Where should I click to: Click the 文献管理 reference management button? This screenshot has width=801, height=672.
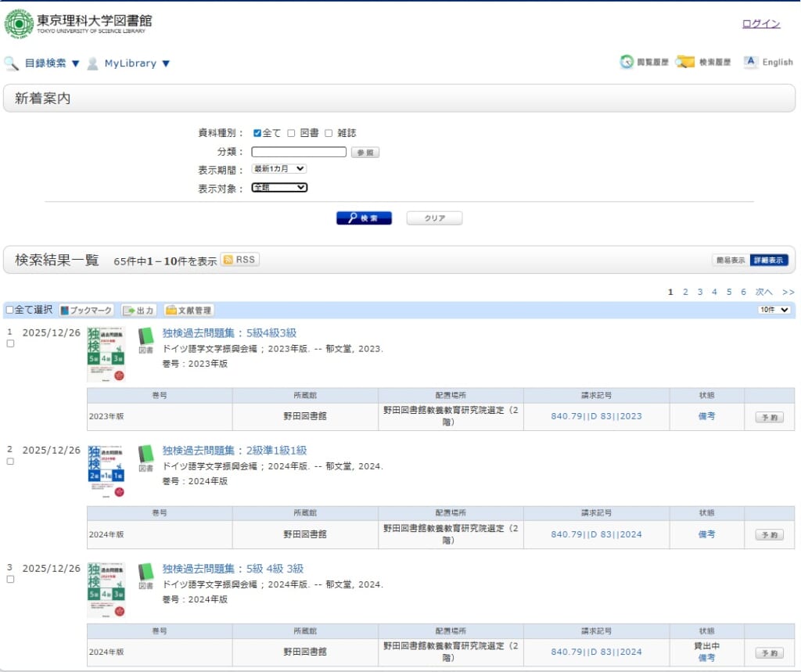[189, 311]
